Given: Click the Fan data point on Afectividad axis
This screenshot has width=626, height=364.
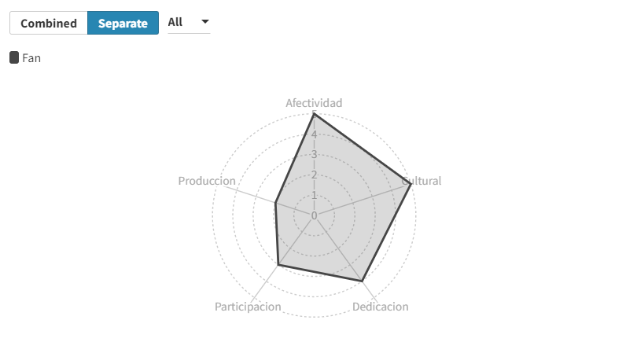Looking at the screenshot, I should click(314, 114).
